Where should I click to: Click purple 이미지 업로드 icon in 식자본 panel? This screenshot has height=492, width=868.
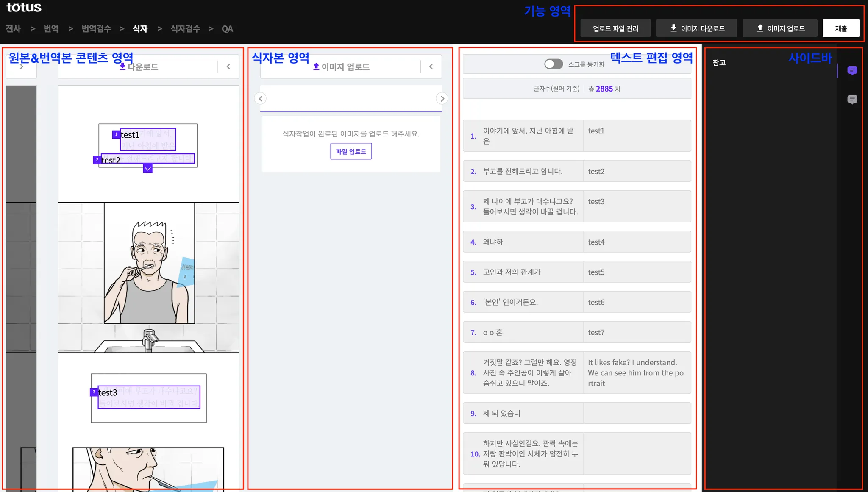pos(316,67)
